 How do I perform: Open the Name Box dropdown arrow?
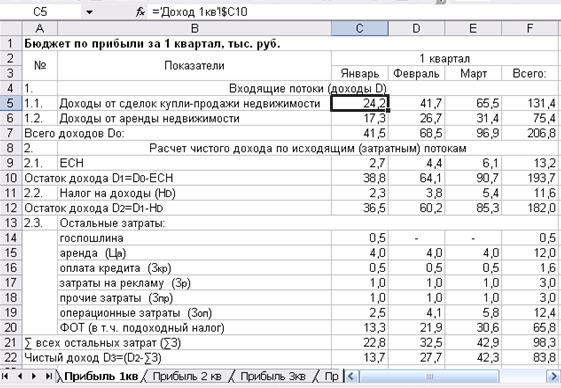(x=89, y=12)
